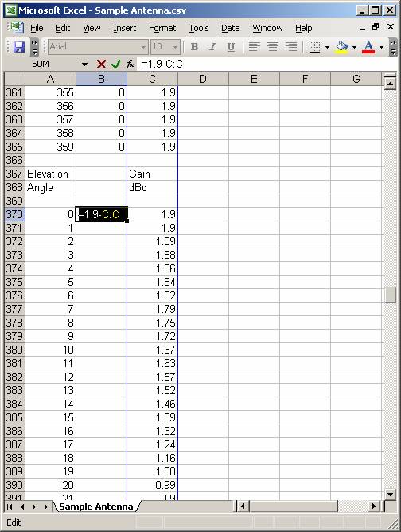The width and height of the screenshot is (401, 532).
Task: Click the vertical scrollbar down arrow
Action: [x=390, y=495]
